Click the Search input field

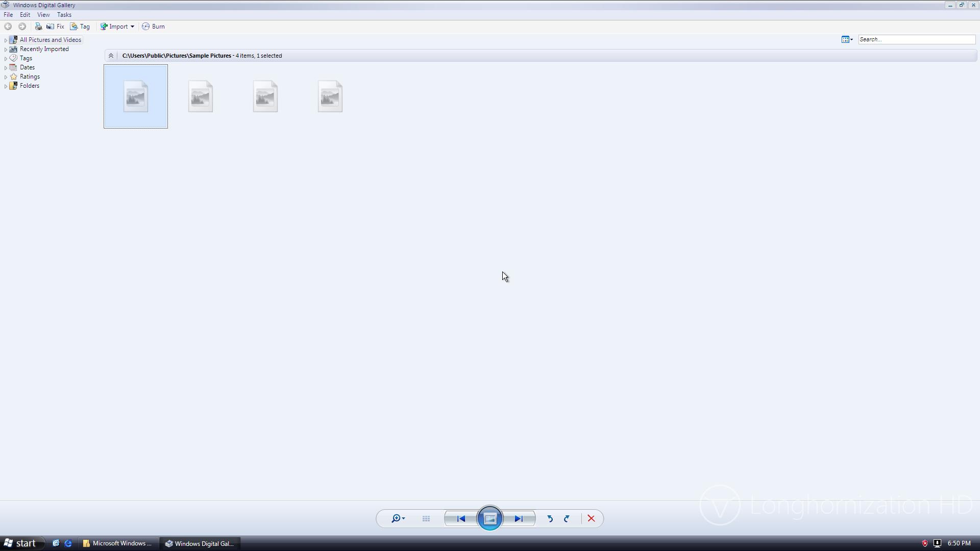916,39
